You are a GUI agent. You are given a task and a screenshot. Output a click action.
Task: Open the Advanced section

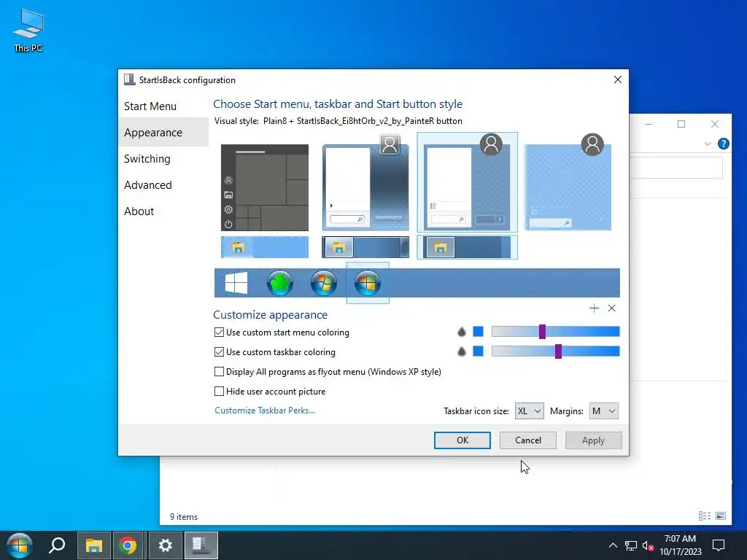pos(147,184)
